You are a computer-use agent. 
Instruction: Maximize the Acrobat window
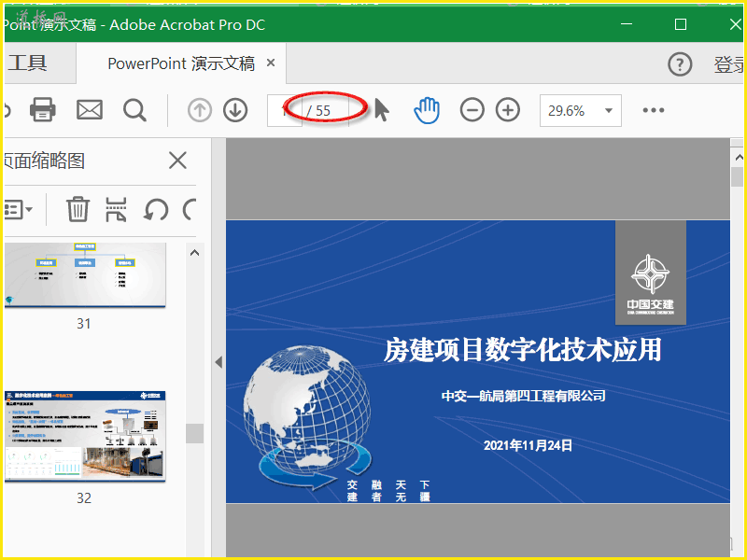coord(681,24)
